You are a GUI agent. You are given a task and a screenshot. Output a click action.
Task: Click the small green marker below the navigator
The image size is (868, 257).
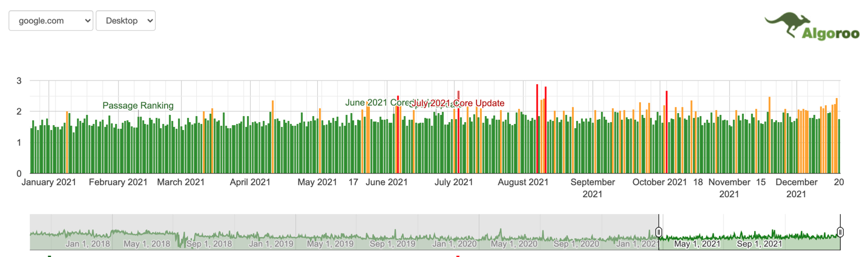(x=49, y=256)
